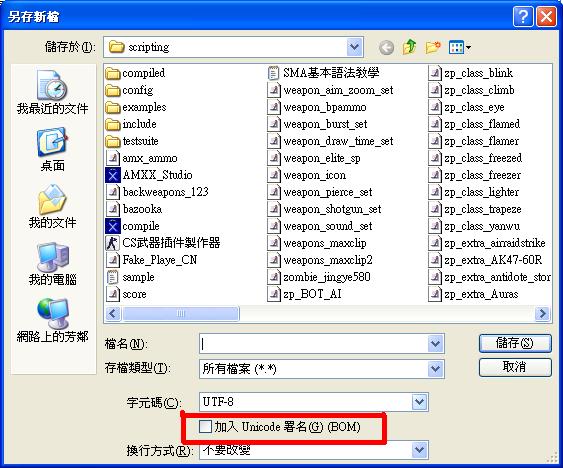The width and height of the screenshot is (563, 468).
Task: Expand the 換行方式 dropdown
Action: click(x=419, y=450)
